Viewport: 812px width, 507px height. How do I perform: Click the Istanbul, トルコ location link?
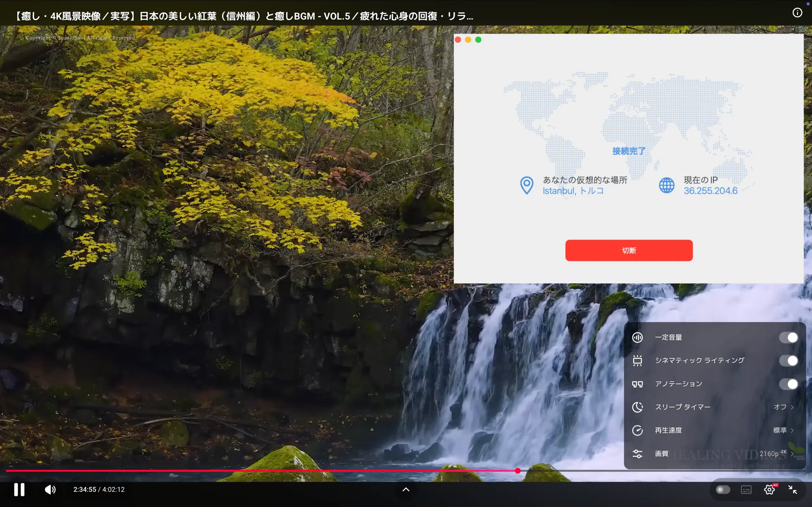pos(573,191)
